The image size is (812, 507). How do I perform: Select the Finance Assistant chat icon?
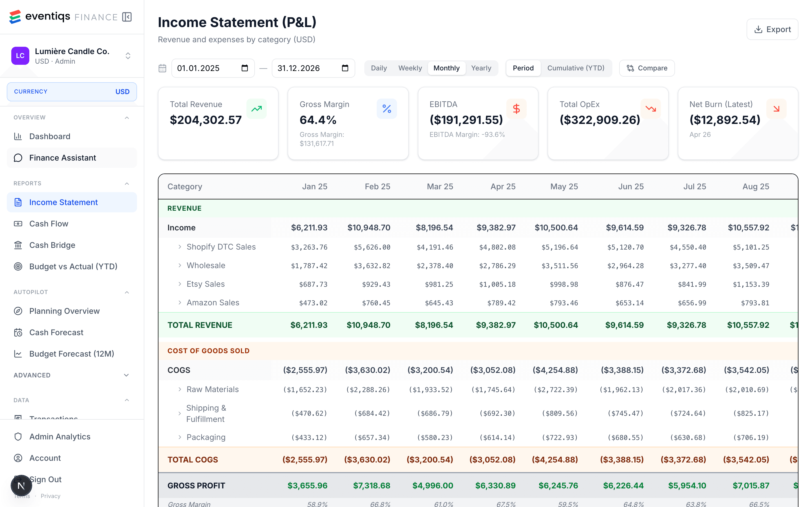[18, 158]
